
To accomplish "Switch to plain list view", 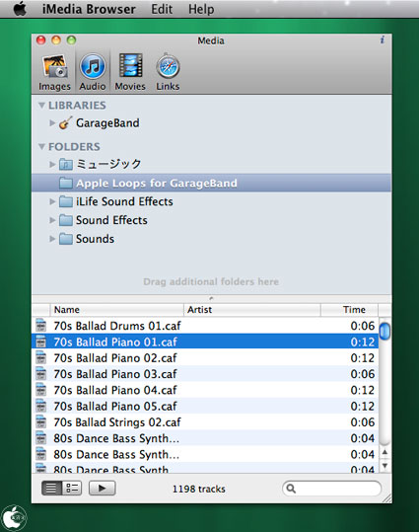I will pyautogui.click(x=51, y=489).
